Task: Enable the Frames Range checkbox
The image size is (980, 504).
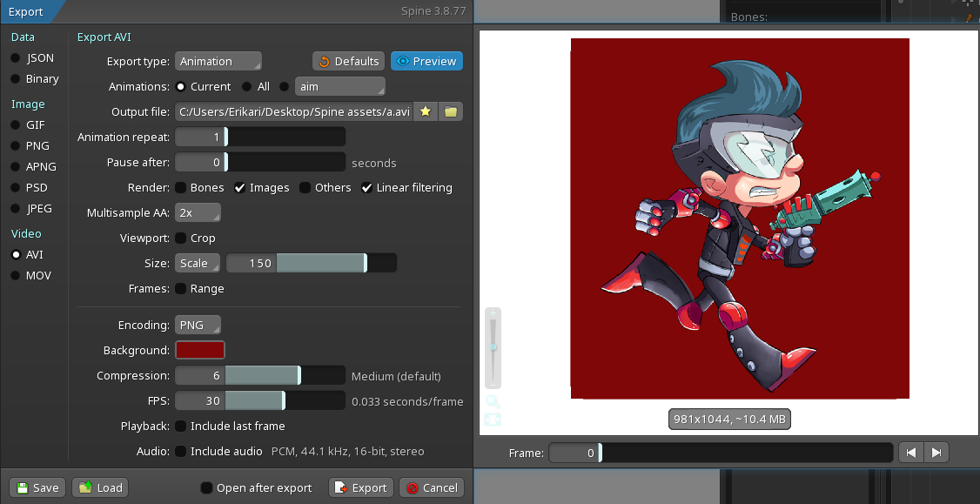Action: tap(181, 289)
